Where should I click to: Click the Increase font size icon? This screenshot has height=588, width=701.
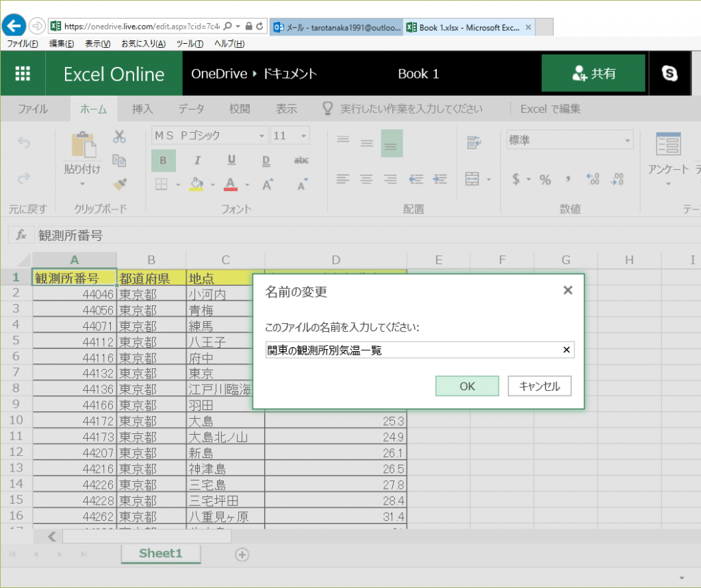pos(268,183)
